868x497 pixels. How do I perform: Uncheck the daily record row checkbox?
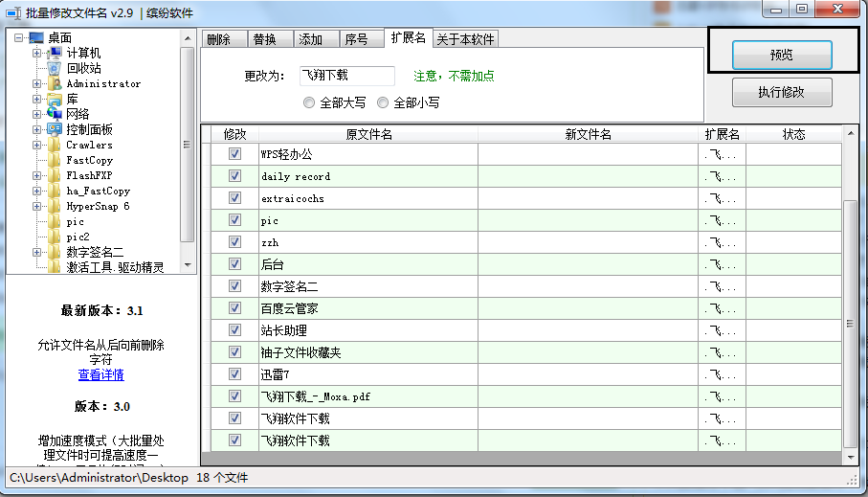point(234,175)
